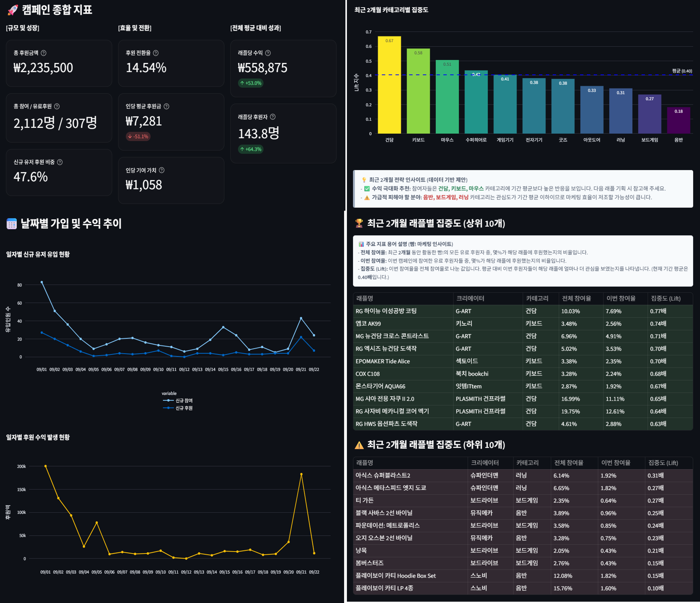Click the +53.0% delta badge
This screenshot has width=700, height=603.
point(251,83)
